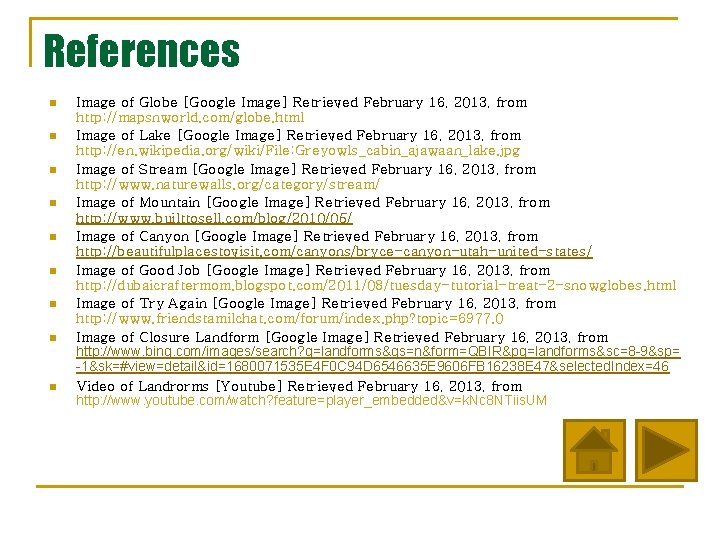Open the beautifulplacestovisit.com canyon link
Viewport: 720px width, 540px height.
tap(334, 252)
